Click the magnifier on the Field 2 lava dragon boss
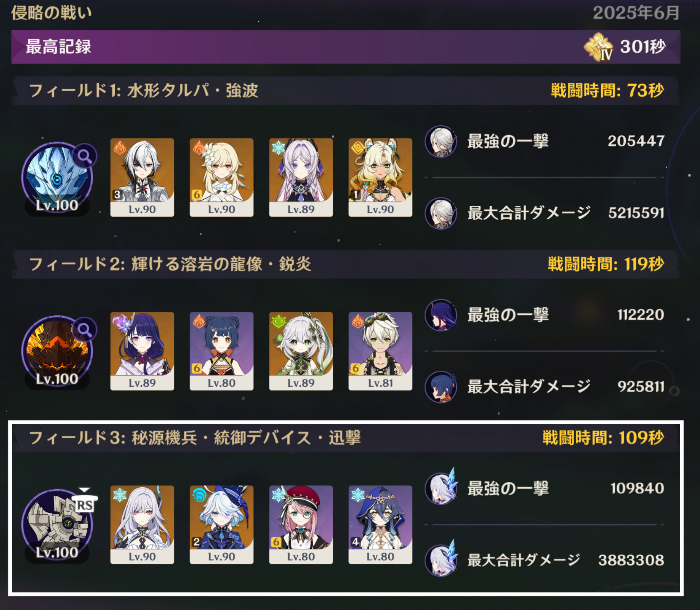 (84, 330)
